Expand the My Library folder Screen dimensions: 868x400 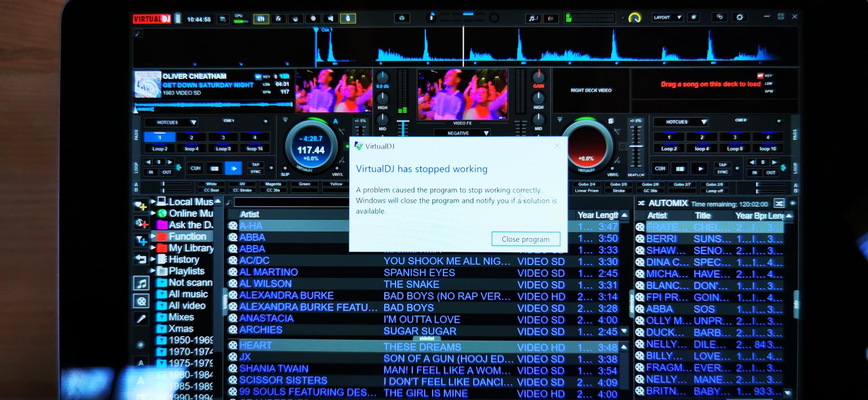click(x=153, y=247)
